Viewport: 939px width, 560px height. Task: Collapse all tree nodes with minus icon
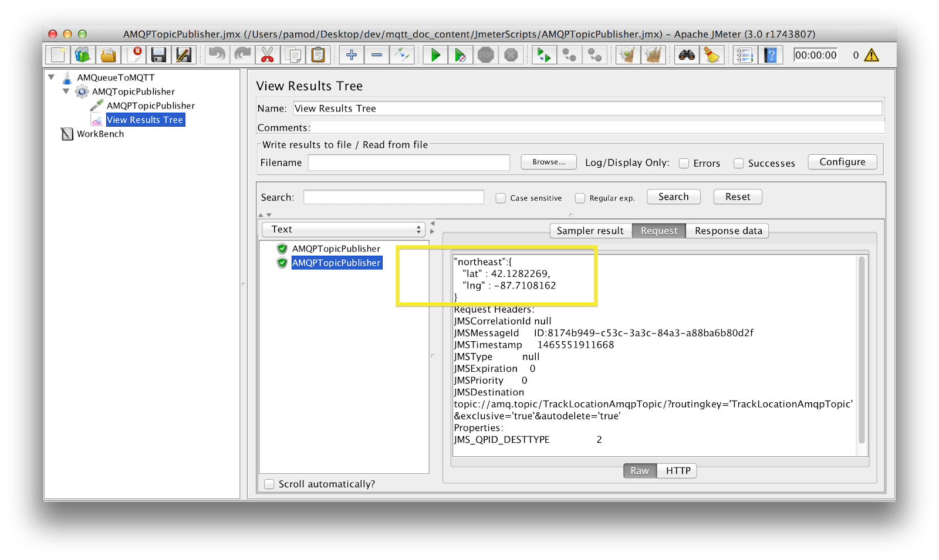[377, 55]
